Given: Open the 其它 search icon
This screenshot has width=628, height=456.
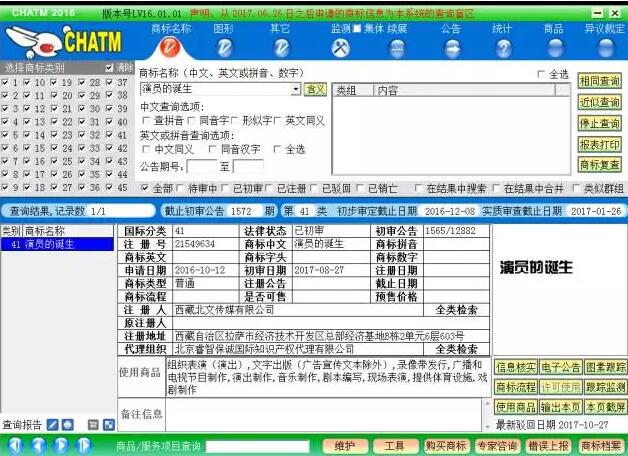Looking at the screenshot, I should tap(281, 48).
